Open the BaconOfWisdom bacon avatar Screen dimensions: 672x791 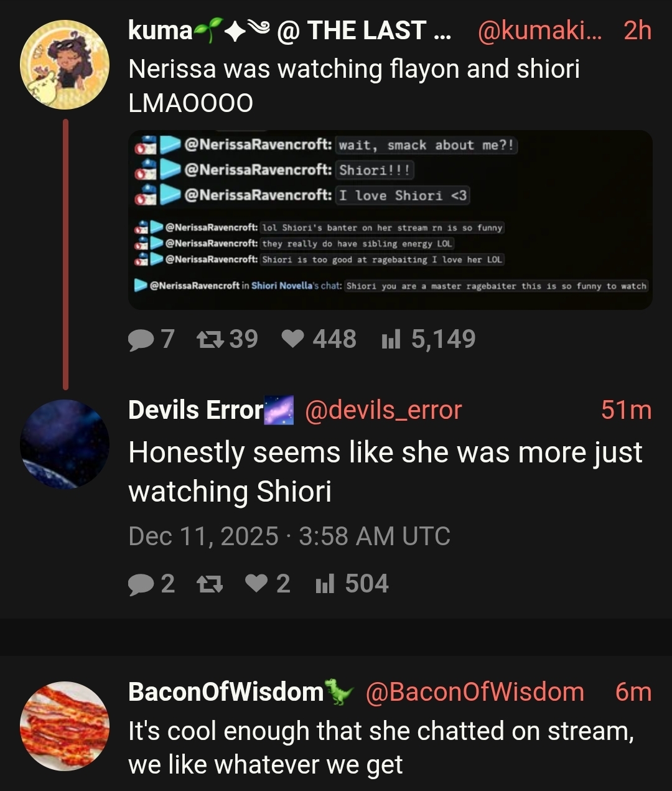65,726
